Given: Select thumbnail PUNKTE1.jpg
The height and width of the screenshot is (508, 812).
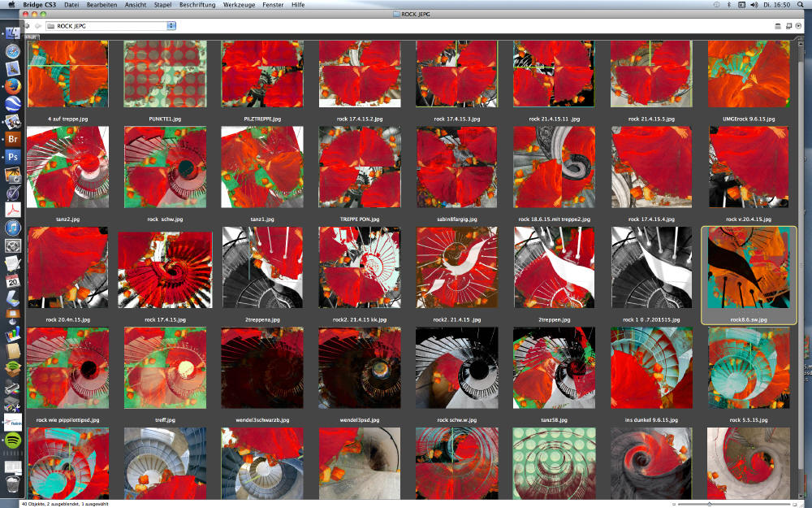Looking at the screenshot, I should (x=165, y=74).
